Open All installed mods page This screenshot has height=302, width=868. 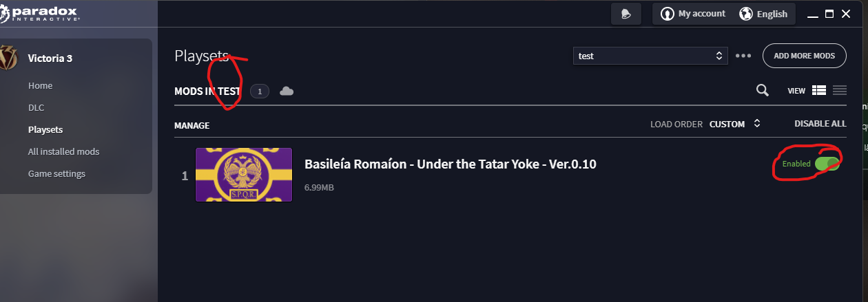(63, 151)
